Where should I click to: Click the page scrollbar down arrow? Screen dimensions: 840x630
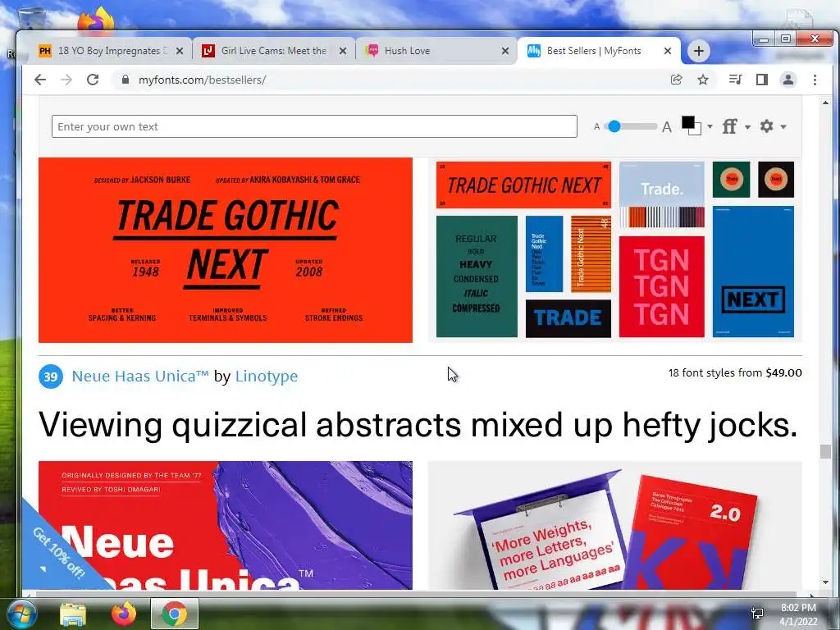click(x=825, y=583)
